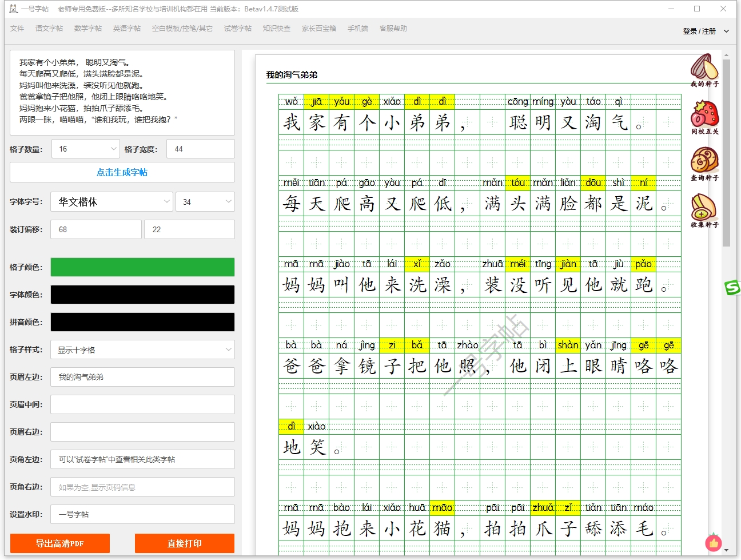The width and height of the screenshot is (741, 560).
Task: Open the 试卷字帖 menu
Action: click(238, 28)
